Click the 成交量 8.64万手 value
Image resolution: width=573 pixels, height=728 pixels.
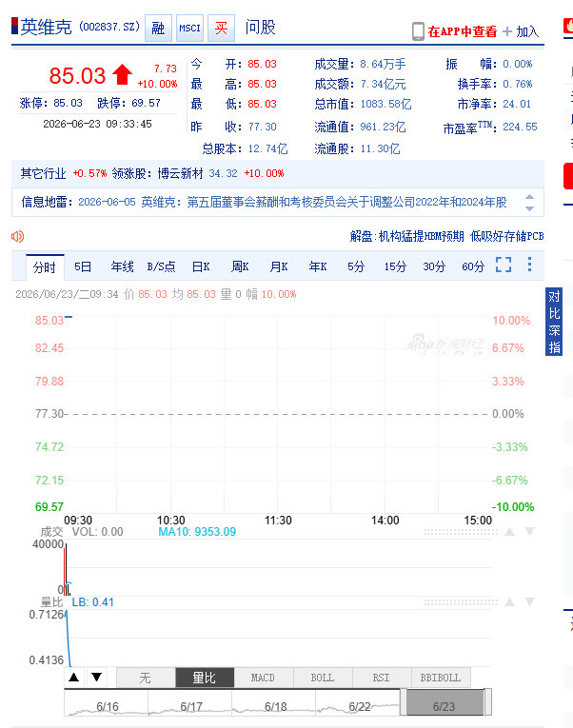(x=383, y=64)
